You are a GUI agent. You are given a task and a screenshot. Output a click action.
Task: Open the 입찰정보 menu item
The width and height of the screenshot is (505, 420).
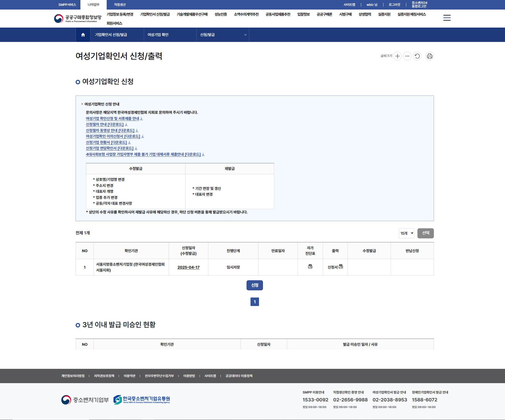point(303,14)
